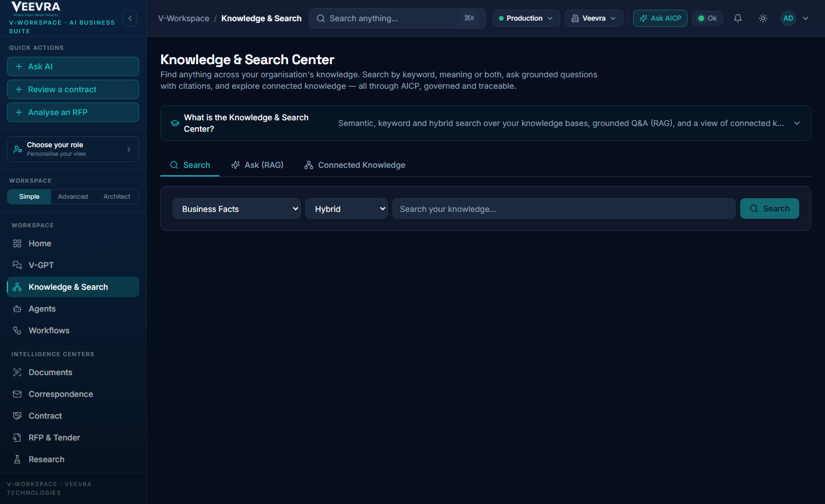Click the graduation cap info icon

point(175,123)
